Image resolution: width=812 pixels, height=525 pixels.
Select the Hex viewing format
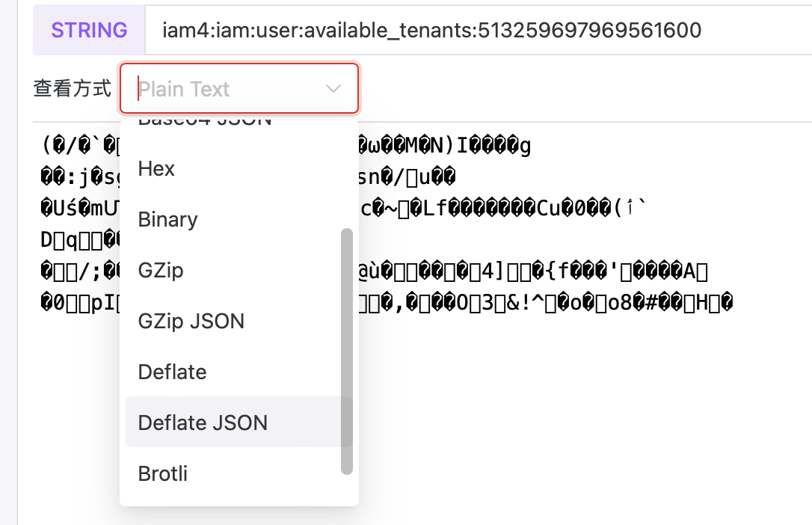pyautogui.click(x=156, y=169)
